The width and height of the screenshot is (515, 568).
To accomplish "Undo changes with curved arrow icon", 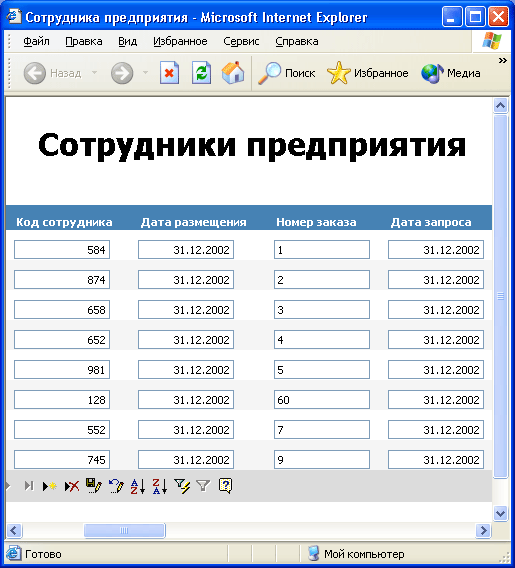I will pos(116,486).
